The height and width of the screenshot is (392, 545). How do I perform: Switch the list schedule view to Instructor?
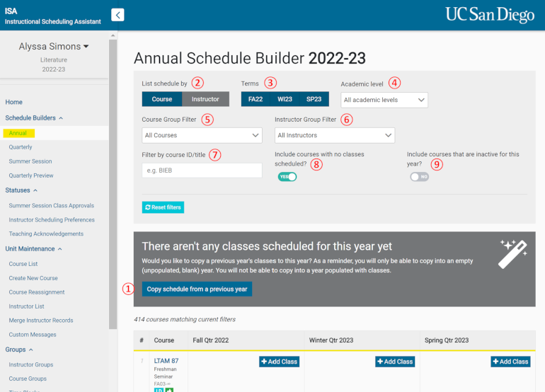(205, 100)
